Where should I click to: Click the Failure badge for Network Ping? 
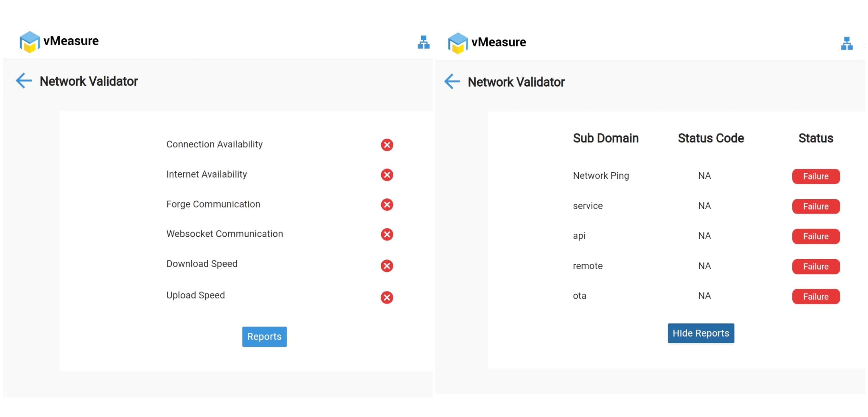[x=816, y=176]
